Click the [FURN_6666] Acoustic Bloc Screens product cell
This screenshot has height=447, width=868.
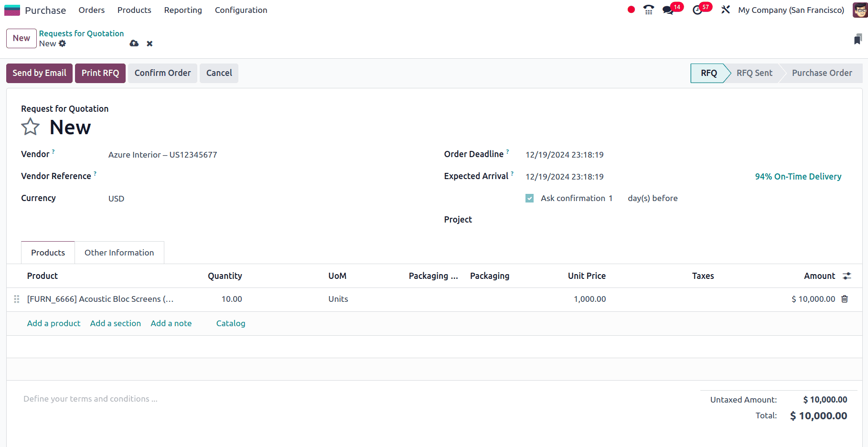coord(100,299)
